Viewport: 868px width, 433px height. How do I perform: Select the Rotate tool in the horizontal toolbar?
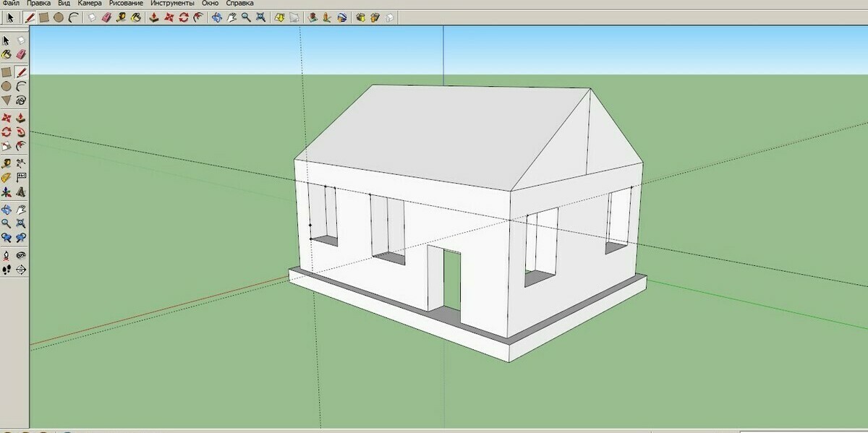click(x=183, y=17)
